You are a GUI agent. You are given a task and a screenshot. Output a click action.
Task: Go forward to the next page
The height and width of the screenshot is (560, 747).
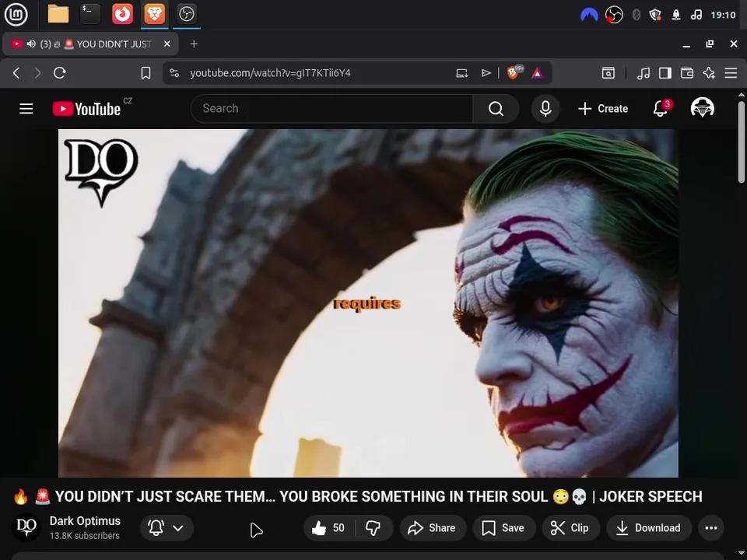37,73
